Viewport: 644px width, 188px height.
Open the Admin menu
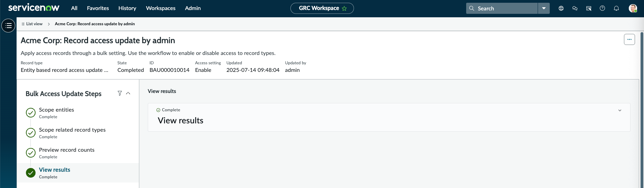pos(193,8)
